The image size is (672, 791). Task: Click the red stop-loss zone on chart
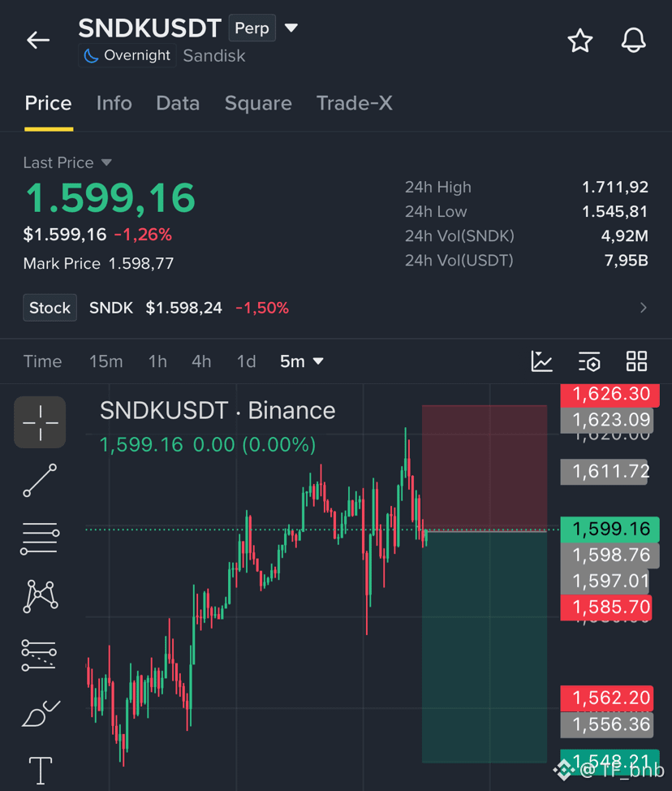click(485, 468)
